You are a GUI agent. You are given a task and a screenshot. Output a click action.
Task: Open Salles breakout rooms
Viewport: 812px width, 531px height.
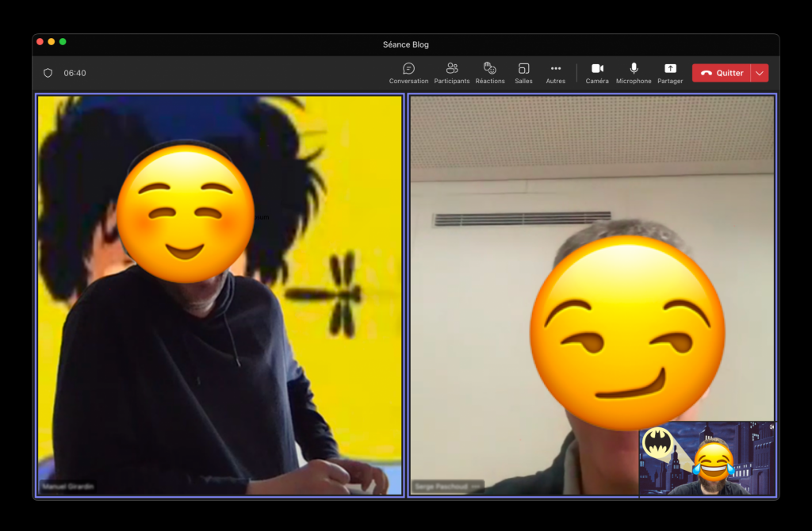pos(523,73)
